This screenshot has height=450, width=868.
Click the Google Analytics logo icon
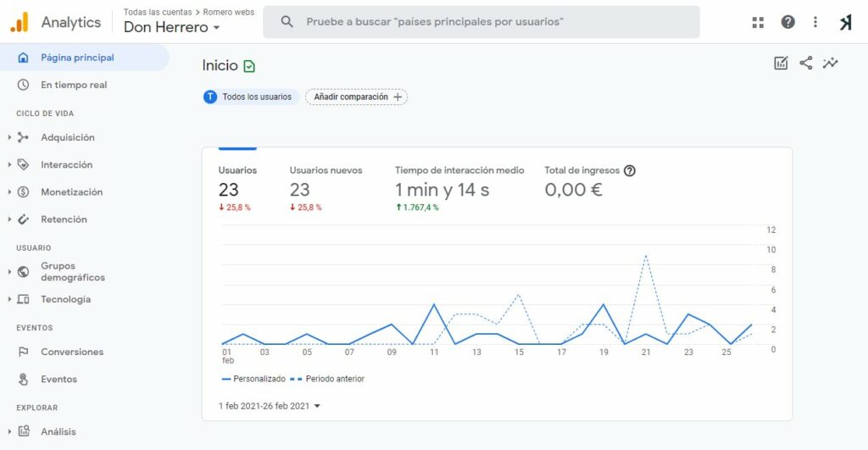point(19,22)
